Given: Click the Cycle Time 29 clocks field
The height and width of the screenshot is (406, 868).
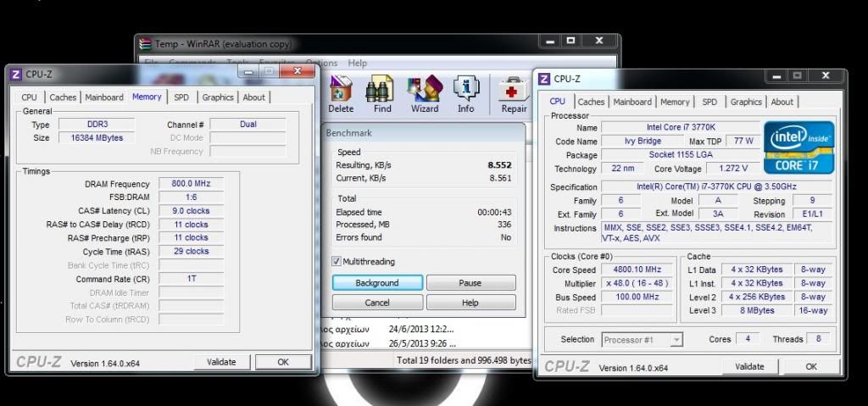Looking at the screenshot, I should pyautogui.click(x=191, y=252).
